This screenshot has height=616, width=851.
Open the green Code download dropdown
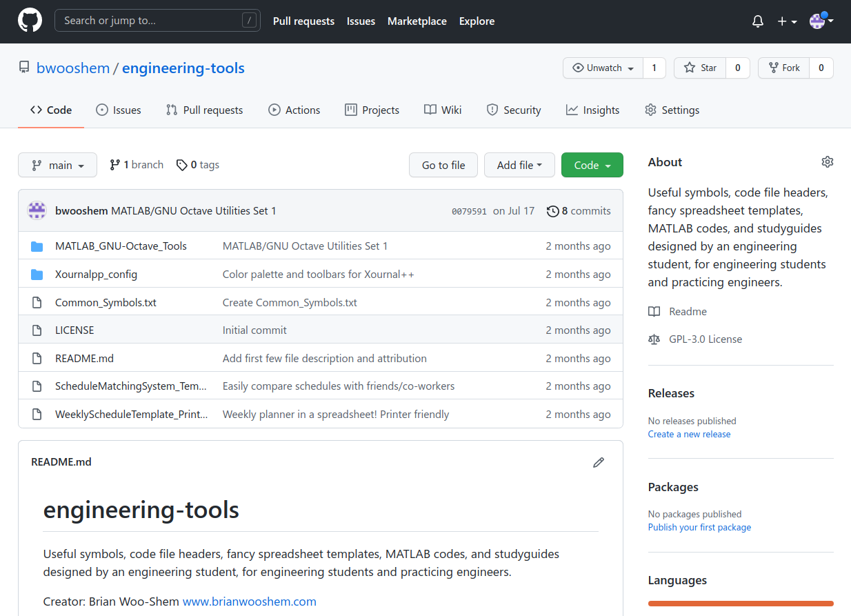(592, 165)
